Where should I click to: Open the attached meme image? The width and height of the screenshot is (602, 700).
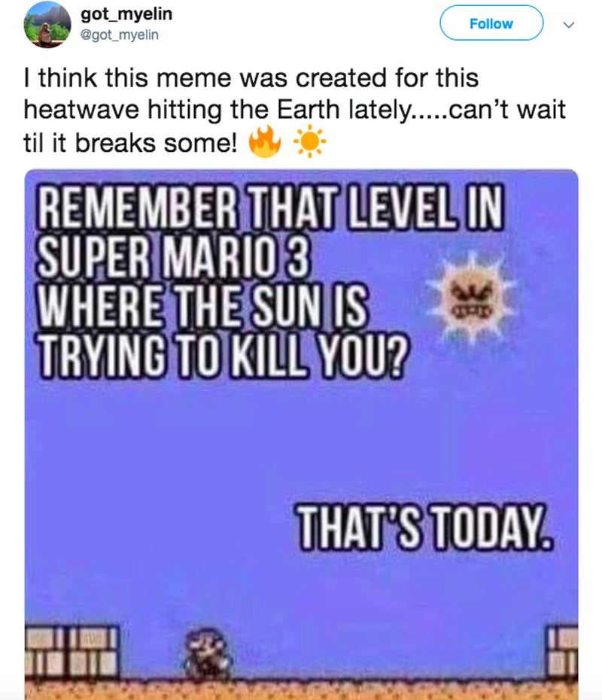[x=301, y=434]
